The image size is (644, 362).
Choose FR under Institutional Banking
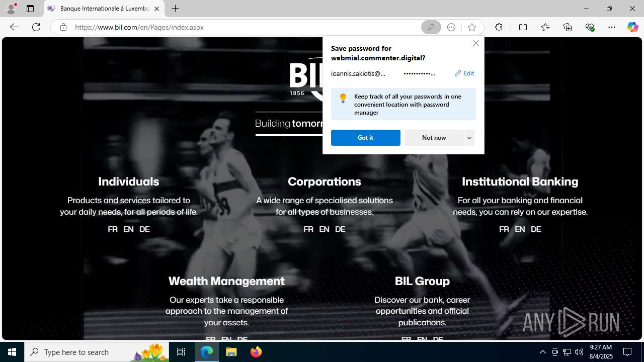pos(504,229)
